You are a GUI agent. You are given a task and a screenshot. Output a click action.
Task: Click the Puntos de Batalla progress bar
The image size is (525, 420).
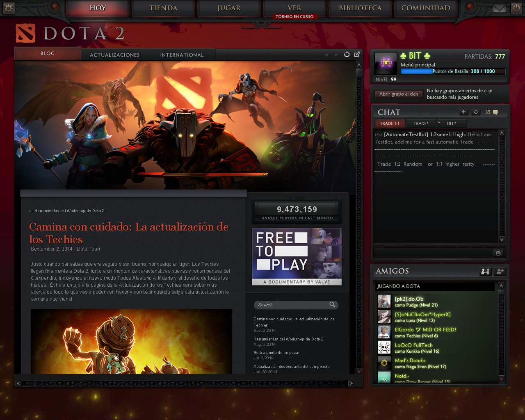[453, 71]
